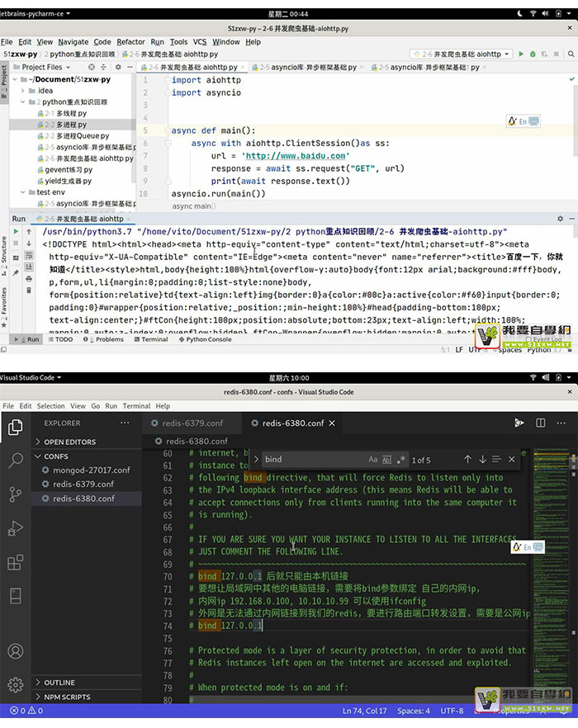Open Run panel gear settings
This screenshot has height=728, width=578.
point(560,218)
